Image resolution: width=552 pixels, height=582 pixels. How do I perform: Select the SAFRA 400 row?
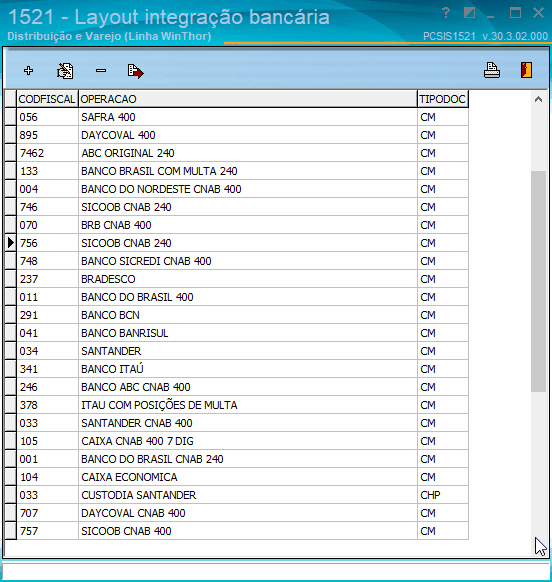click(236, 117)
